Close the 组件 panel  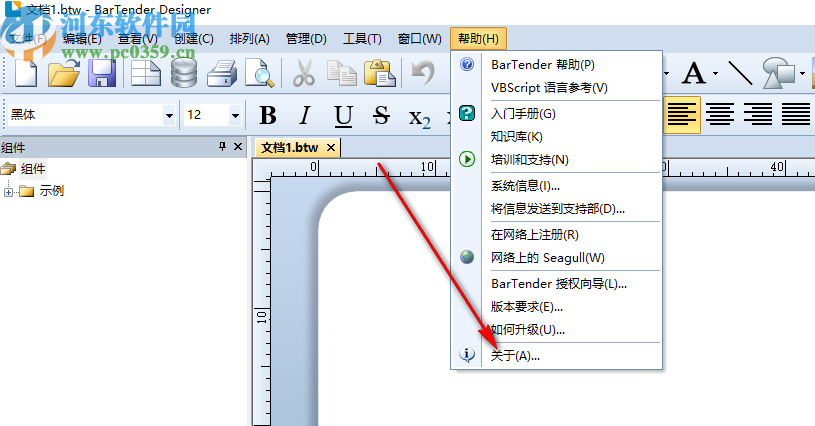[x=238, y=147]
